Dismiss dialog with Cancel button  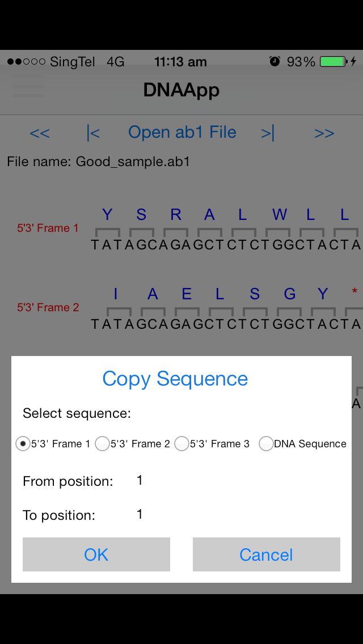(267, 554)
